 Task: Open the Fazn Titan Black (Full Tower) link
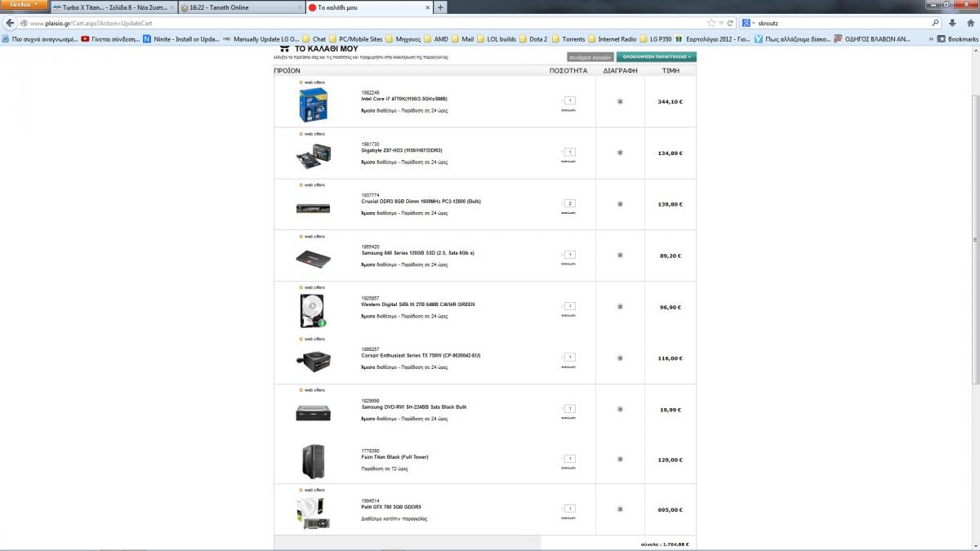394,457
